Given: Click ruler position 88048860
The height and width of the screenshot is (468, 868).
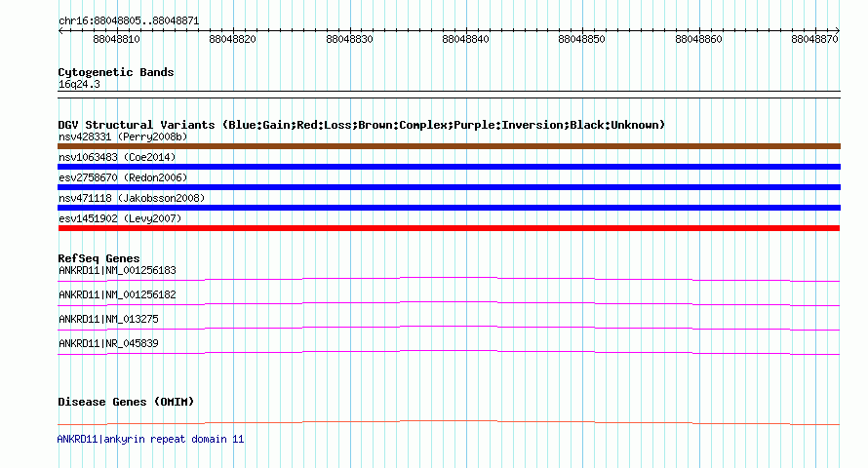Looking at the screenshot, I should pos(698,39).
